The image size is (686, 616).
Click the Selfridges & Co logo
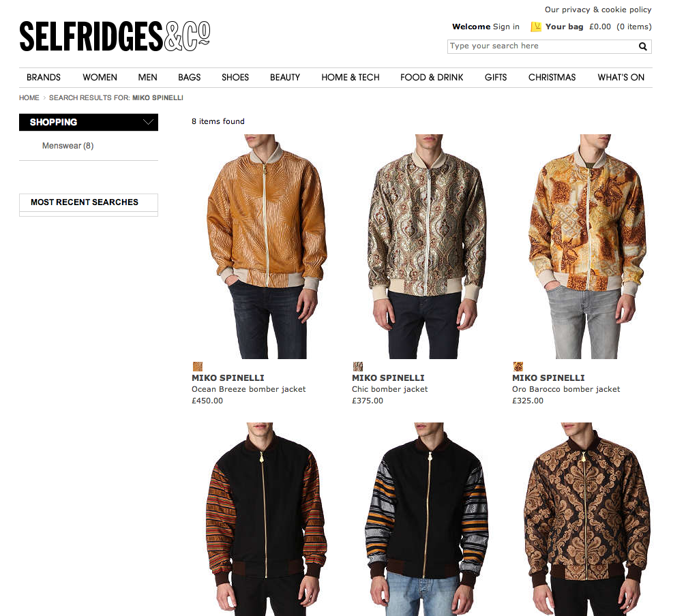click(115, 36)
